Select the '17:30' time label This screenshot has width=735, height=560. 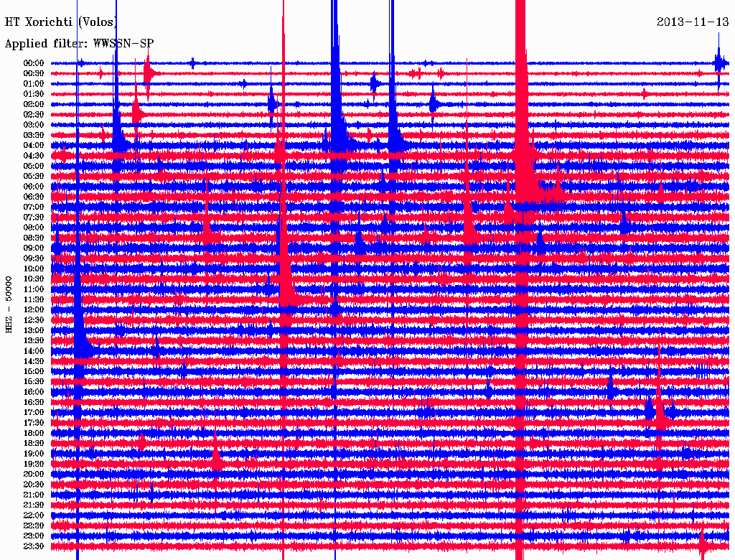click(34, 423)
